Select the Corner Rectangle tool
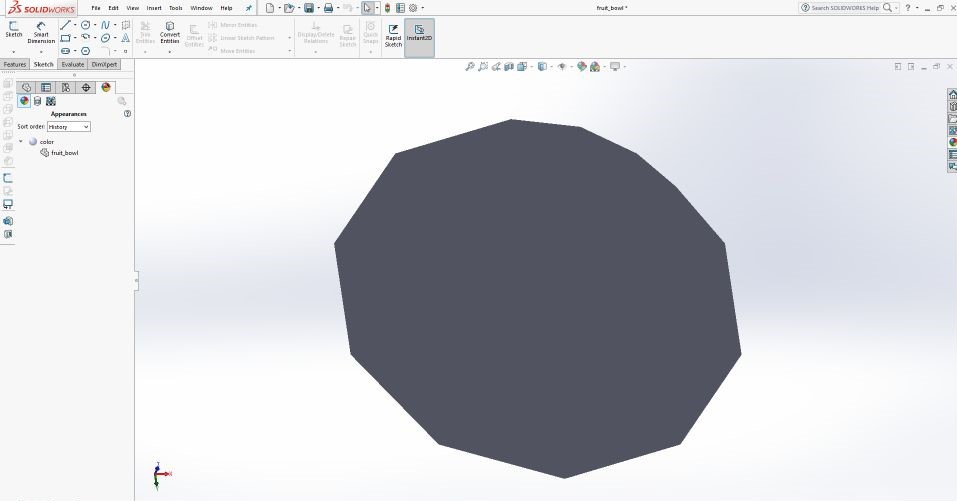 point(65,38)
